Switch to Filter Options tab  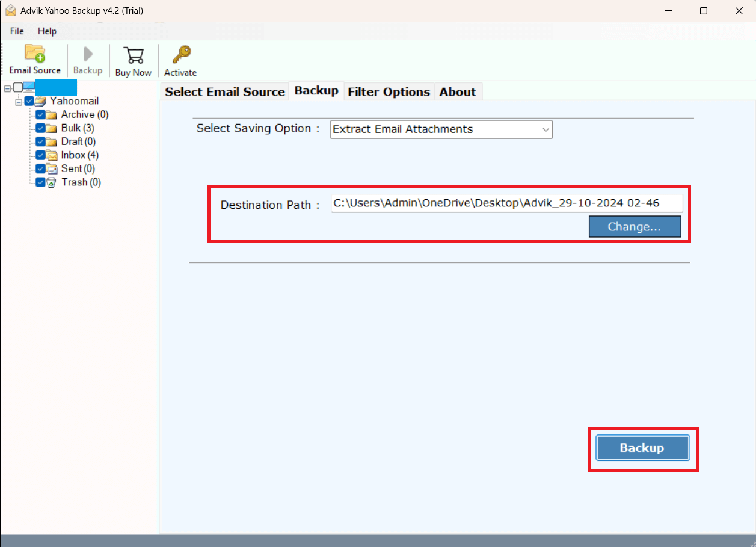pyautogui.click(x=389, y=92)
